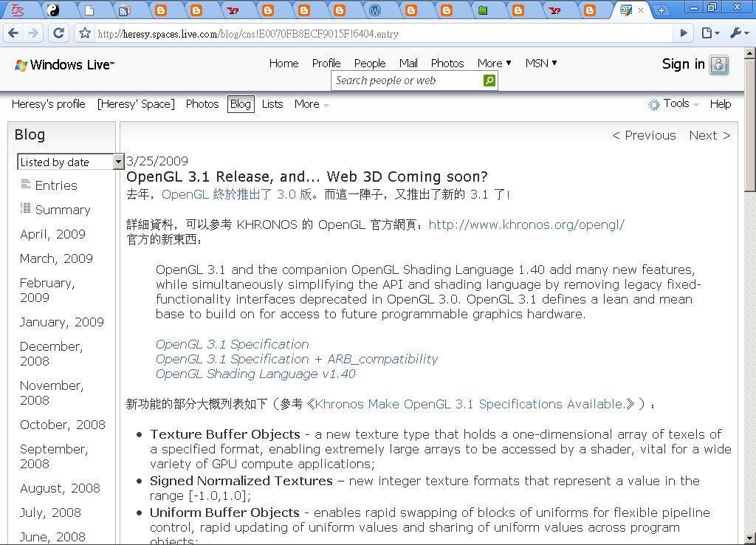
Task: Bookmark this page with the star icon
Action: pyautogui.click(x=85, y=33)
